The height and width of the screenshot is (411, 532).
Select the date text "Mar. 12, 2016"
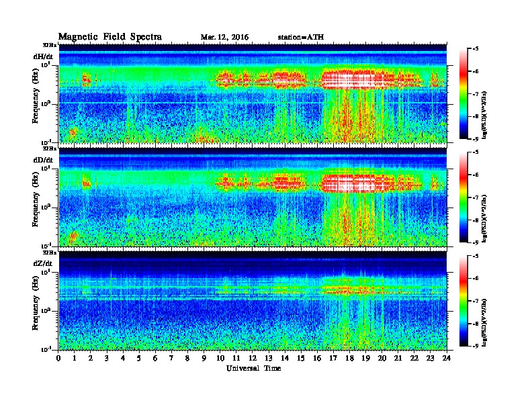[224, 38]
